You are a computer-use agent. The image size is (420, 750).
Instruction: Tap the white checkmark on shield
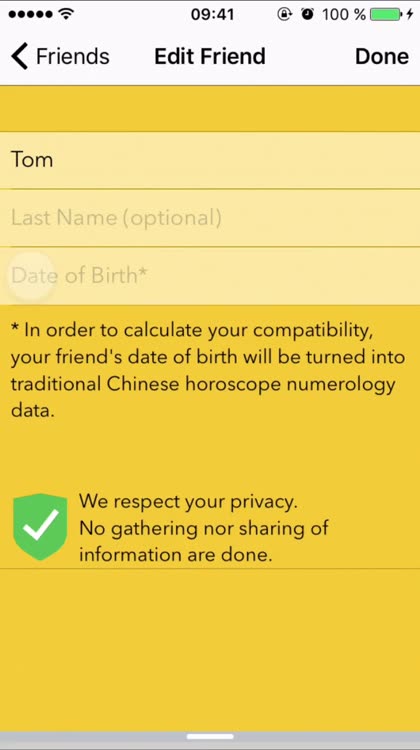click(41, 527)
